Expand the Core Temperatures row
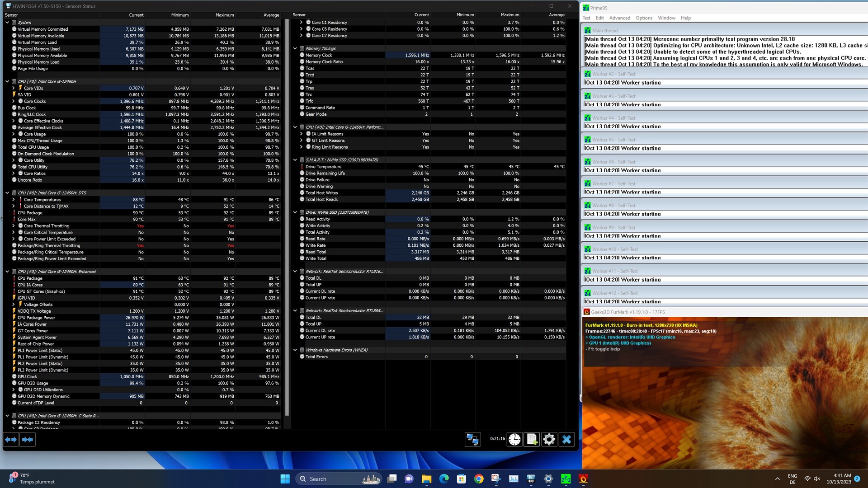The width and height of the screenshot is (868, 488). point(14,200)
